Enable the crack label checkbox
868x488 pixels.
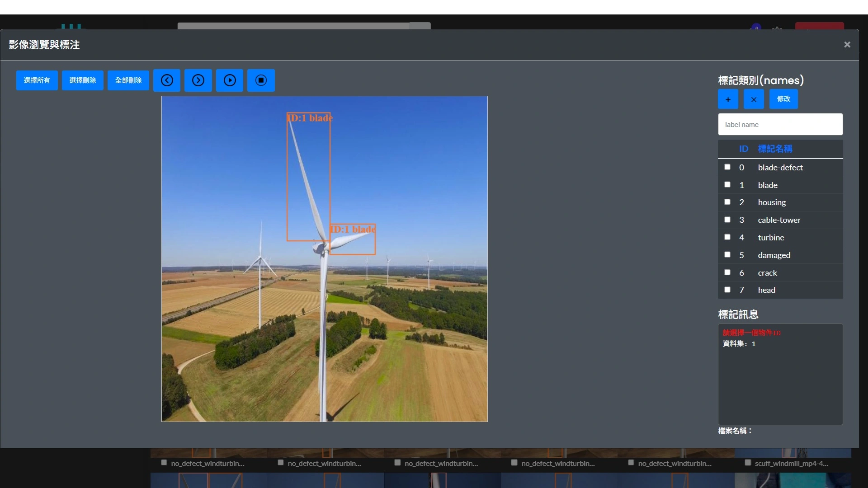click(x=727, y=272)
